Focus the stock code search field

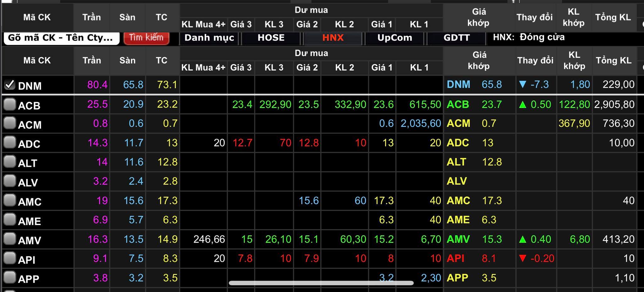pyautogui.click(x=61, y=38)
